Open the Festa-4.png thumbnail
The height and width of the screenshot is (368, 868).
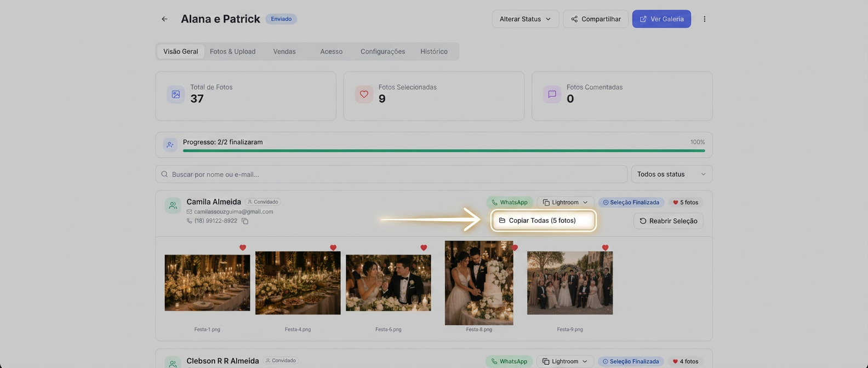pyautogui.click(x=298, y=283)
